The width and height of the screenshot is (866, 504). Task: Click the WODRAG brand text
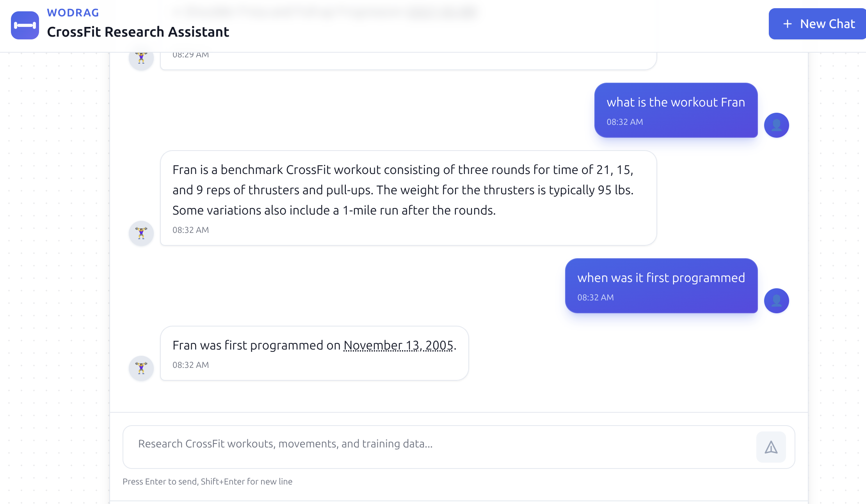pyautogui.click(x=73, y=13)
